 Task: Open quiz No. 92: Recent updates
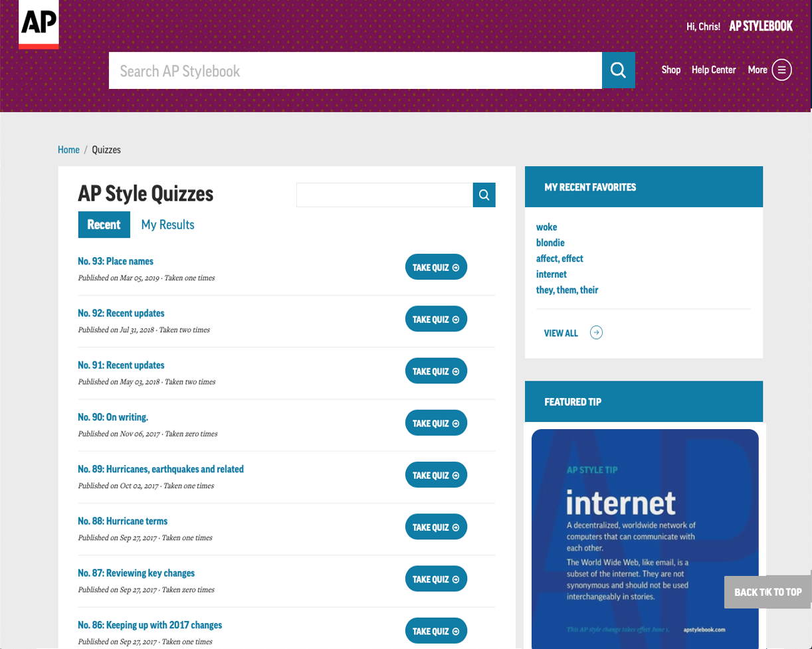tap(121, 313)
